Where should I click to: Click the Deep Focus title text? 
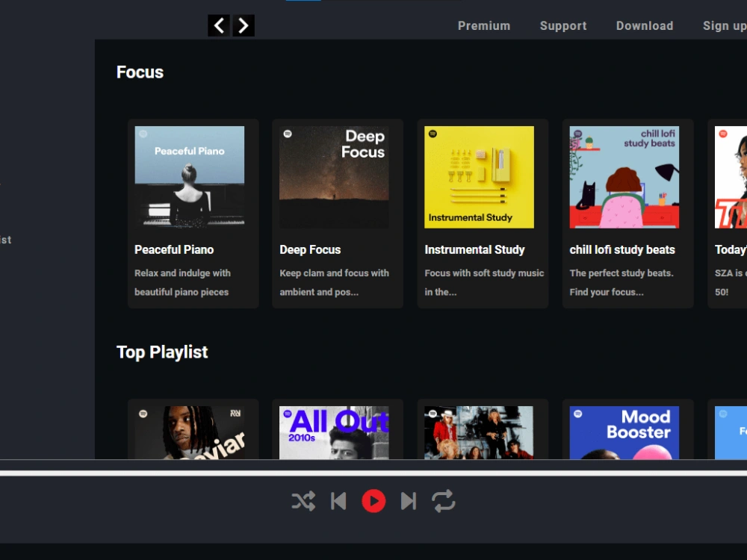click(x=310, y=249)
